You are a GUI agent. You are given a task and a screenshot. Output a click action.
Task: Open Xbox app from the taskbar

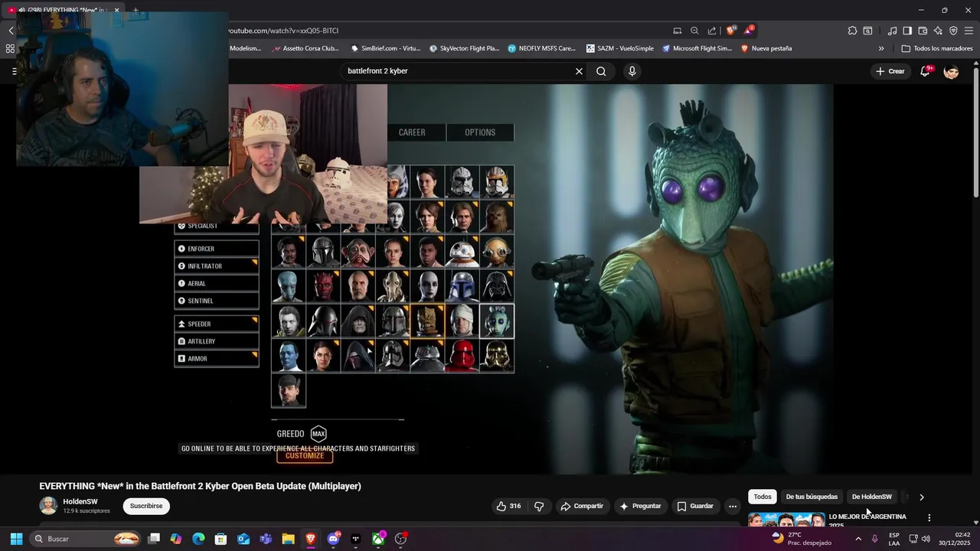[x=378, y=539]
